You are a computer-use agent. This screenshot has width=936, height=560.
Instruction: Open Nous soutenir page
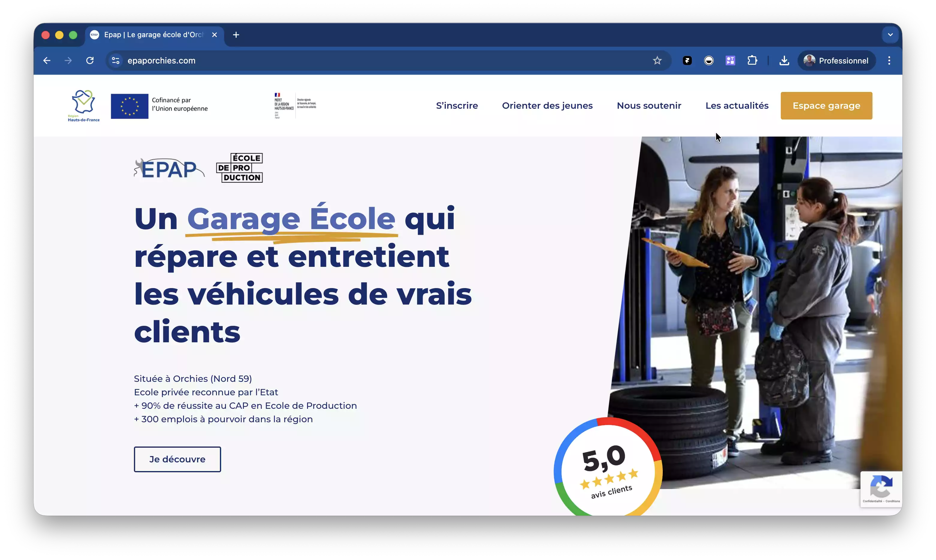[649, 106]
